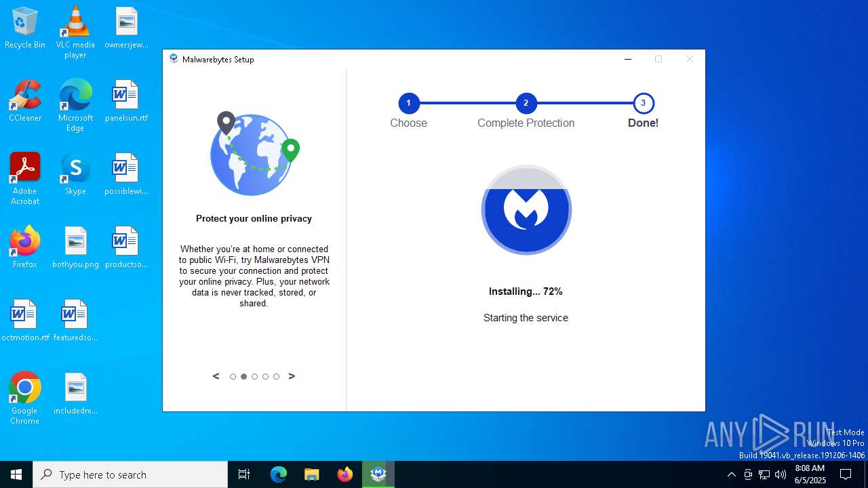This screenshot has width=868, height=488.
Task: Select the third carousel dot
Action: (x=254, y=376)
